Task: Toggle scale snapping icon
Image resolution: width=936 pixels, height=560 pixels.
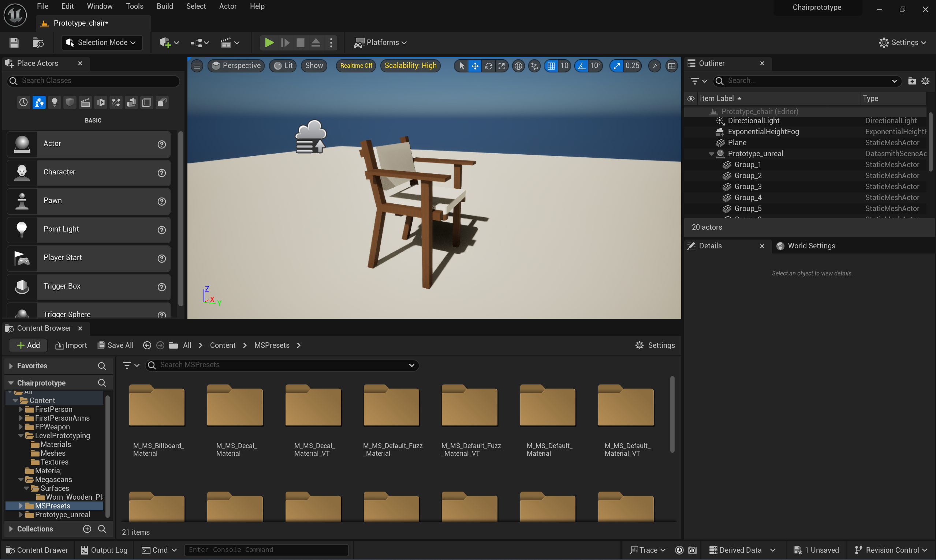Action: (616, 66)
